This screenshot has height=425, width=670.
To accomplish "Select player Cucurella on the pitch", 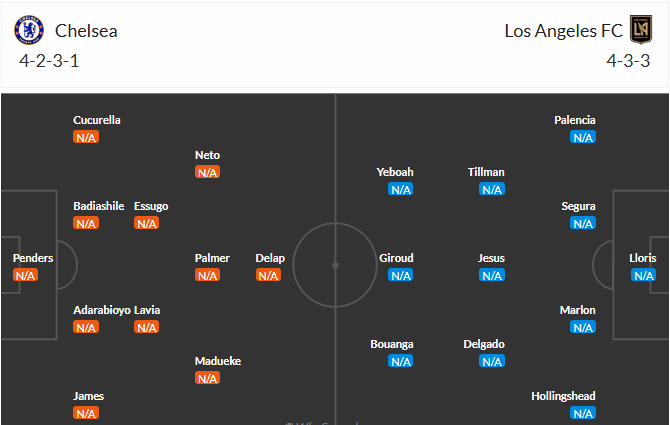I will click(x=97, y=120).
